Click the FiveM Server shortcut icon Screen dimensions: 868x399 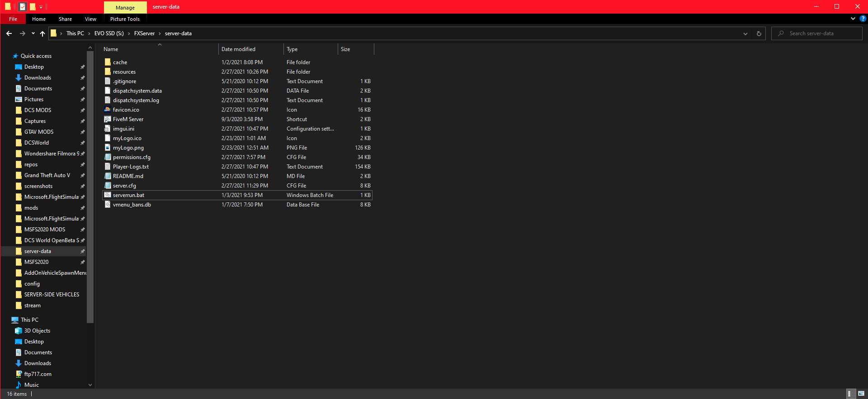tap(108, 119)
